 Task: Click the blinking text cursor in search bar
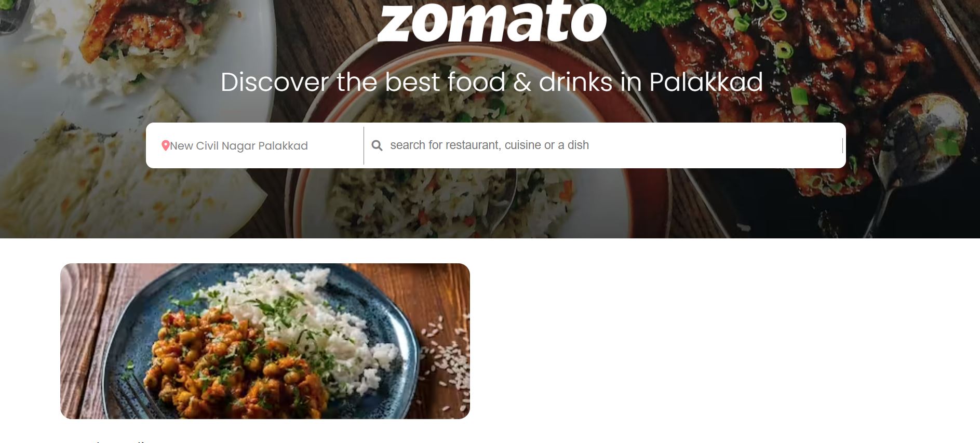[842, 145]
